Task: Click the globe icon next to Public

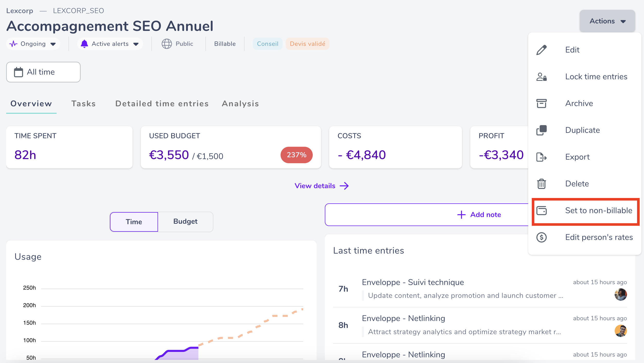Action: [167, 44]
